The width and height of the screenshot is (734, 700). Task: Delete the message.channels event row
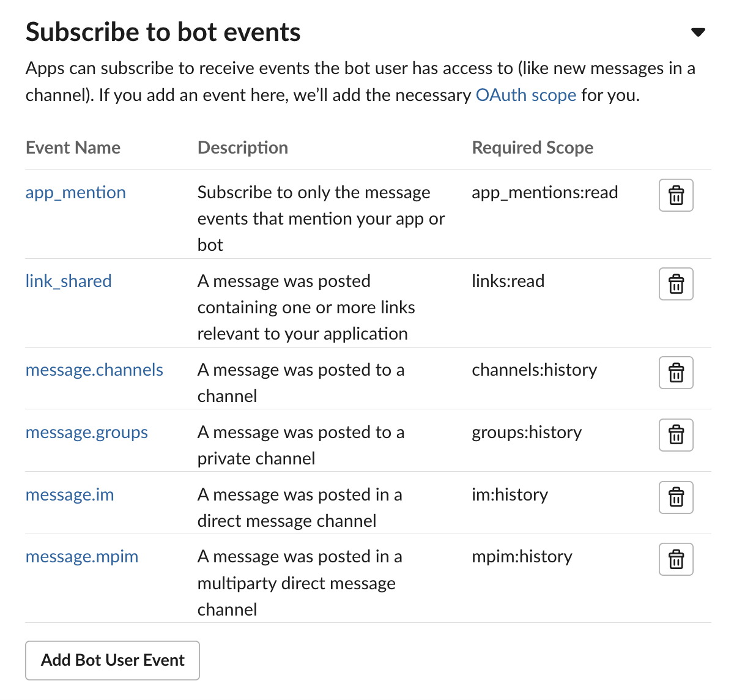(x=676, y=373)
